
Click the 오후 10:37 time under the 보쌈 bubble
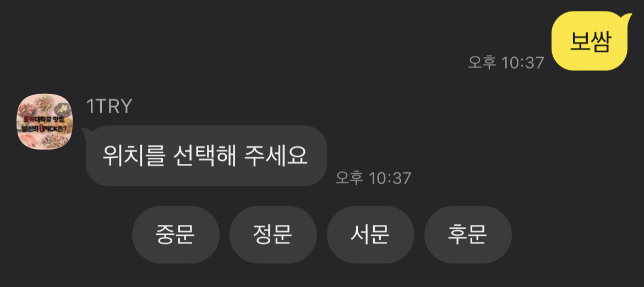pos(506,63)
